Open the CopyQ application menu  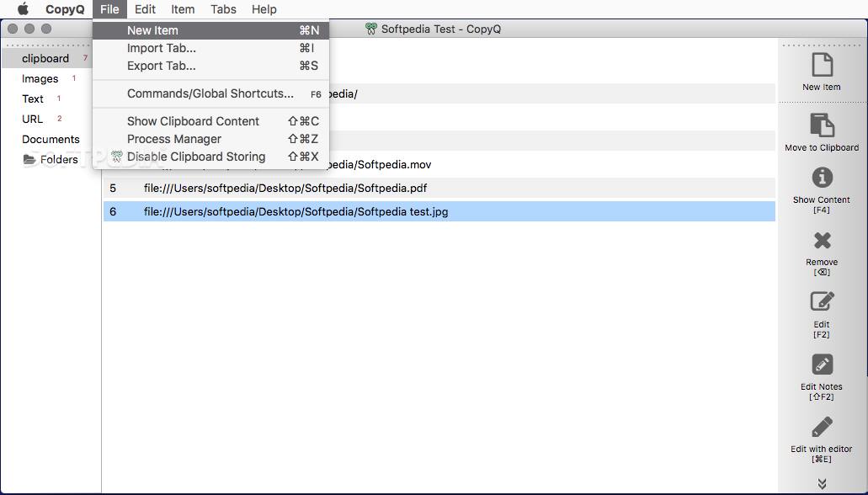click(x=65, y=9)
